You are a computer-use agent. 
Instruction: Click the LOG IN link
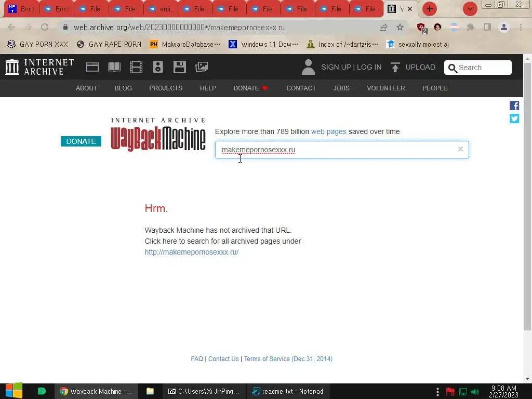click(369, 67)
